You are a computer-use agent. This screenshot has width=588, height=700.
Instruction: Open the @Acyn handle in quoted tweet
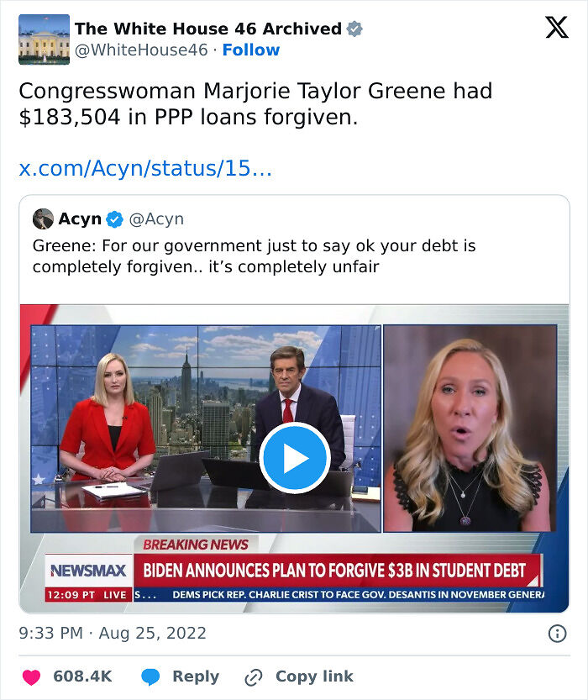(156, 219)
